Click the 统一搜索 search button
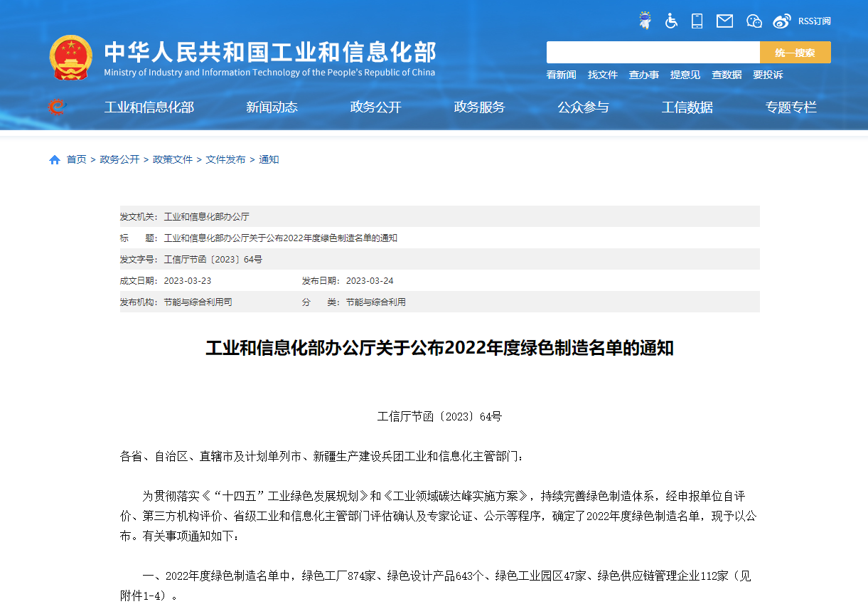This screenshot has width=868, height=614. [795, 53]
